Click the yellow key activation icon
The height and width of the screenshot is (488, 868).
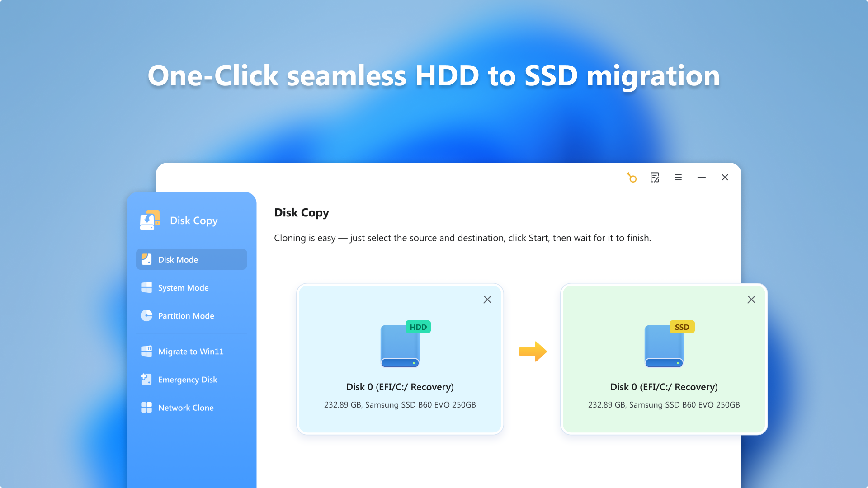[632, 177]
